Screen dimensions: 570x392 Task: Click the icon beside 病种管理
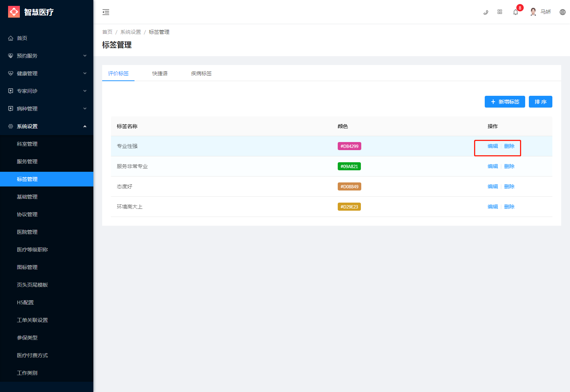coord(11,109)
